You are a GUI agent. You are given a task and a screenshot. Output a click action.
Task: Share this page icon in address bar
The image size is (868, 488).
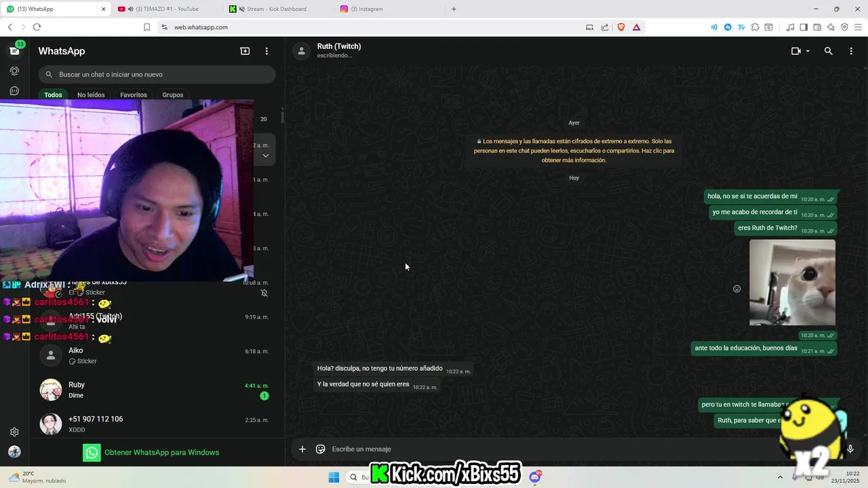[x=605, y=27]
